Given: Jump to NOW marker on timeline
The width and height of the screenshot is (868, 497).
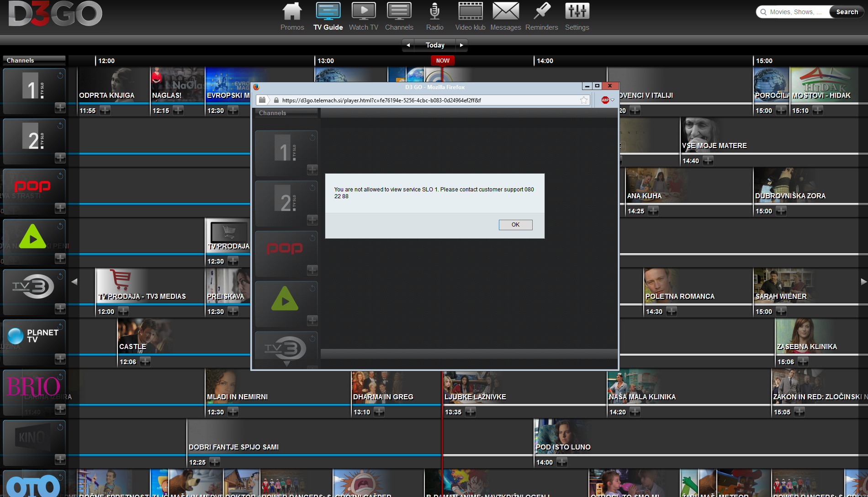Looking at the screenshot, I should click(443, 60).
